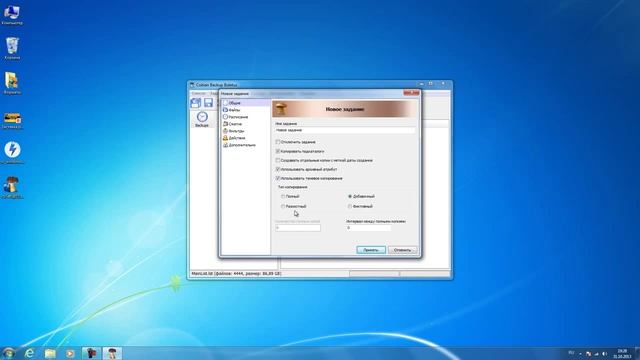
Task: Select the Общие section in the task sidebar
Action: click(x=245, y=103)
